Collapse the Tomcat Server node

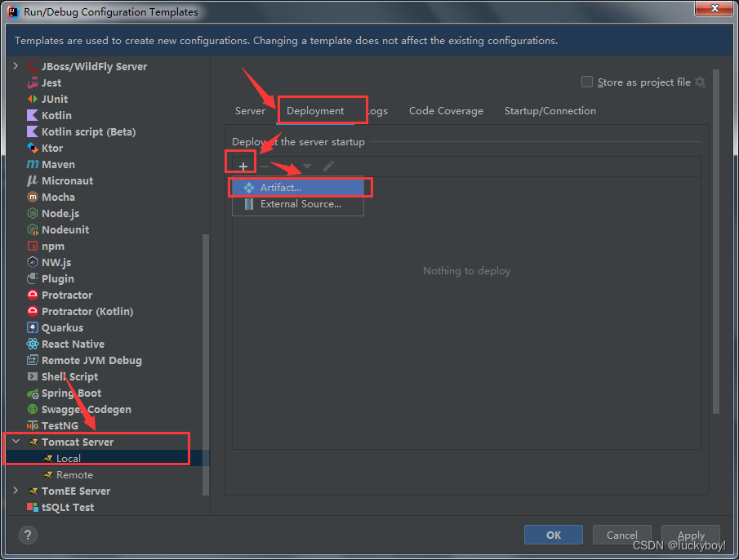(16, 442)
